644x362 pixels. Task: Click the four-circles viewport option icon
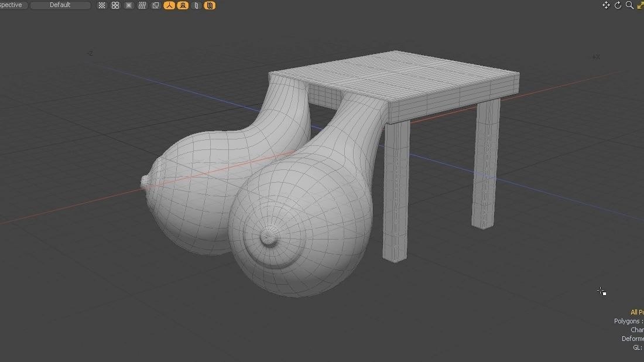pyautogui.click(x=115, y=5)
